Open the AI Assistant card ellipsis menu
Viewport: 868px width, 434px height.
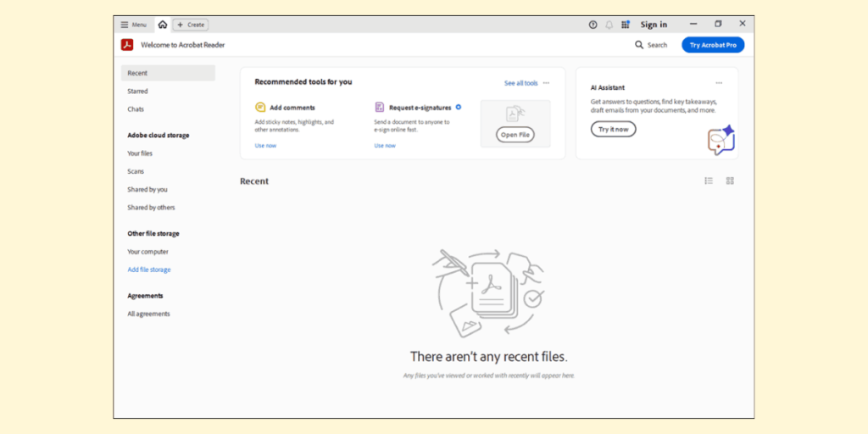point(719,83)
